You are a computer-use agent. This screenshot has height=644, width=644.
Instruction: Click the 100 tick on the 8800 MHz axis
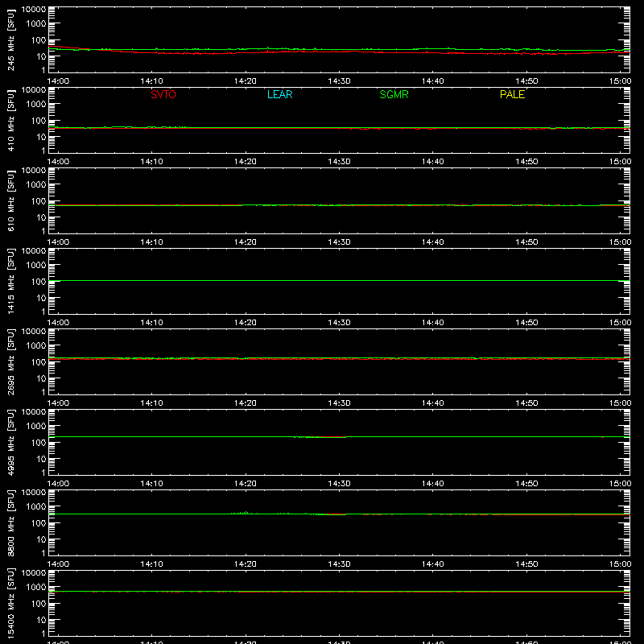click(39, 523)
